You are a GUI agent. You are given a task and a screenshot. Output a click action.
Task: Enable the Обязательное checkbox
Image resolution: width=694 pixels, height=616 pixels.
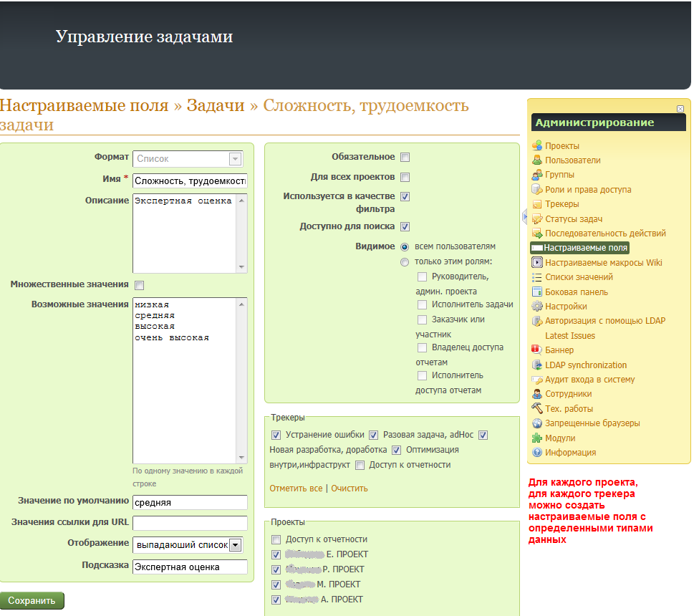pyautogui.click(x=405, y=158)
